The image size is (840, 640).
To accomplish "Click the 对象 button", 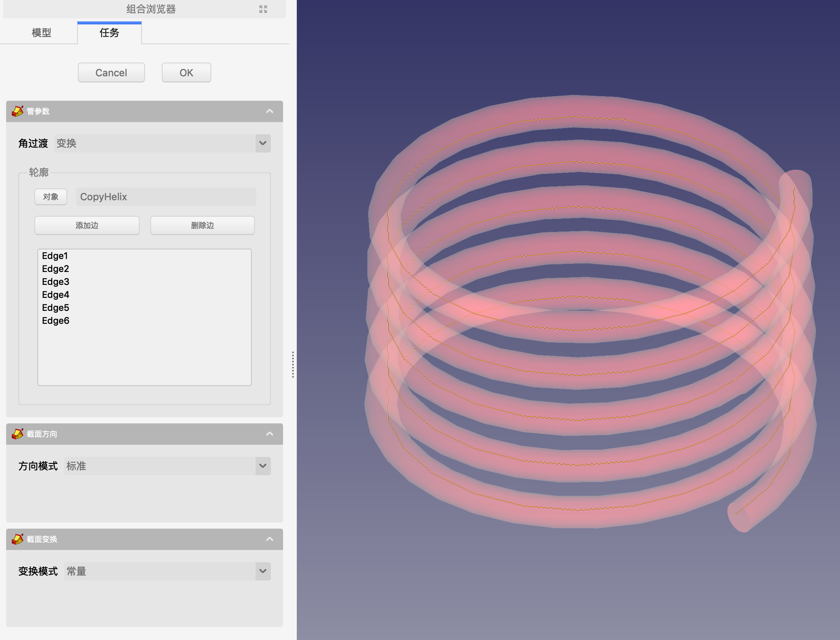I will [51, 197].
